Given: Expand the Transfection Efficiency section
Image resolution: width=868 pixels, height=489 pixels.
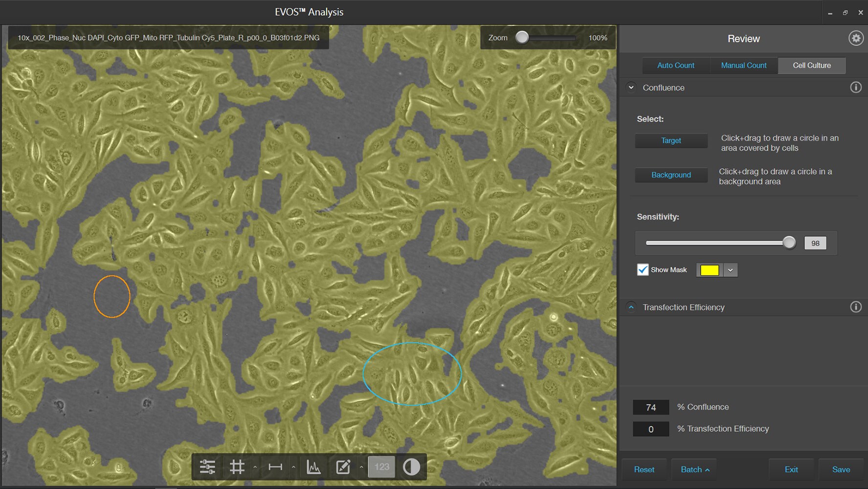Looking at the screenshot, I should click(631, 307).
